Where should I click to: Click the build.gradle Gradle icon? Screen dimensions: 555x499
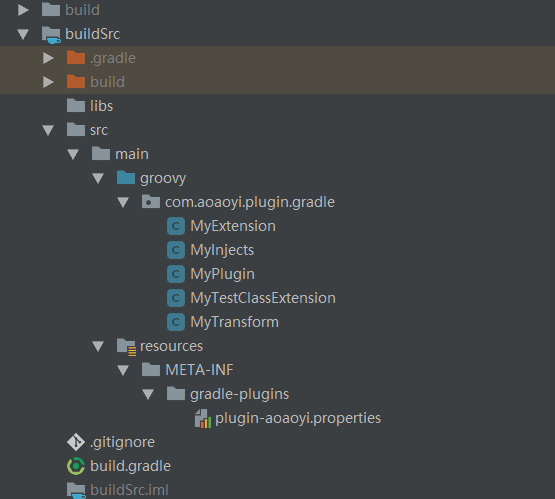pyautogui.click(x=76, y=466)
